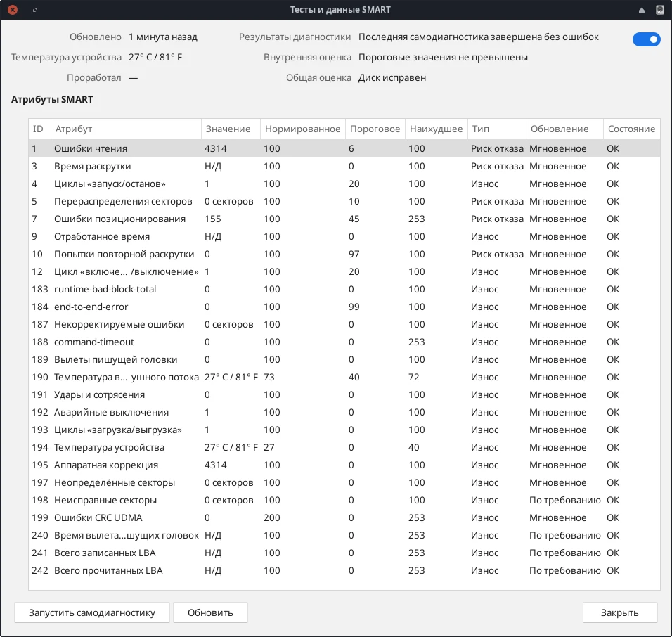The width and height of the screenshot is (672, 637).
Task: Click 'Пороговые значения не превышены' text
Action: pyautogui.click(x=443, y=57)
